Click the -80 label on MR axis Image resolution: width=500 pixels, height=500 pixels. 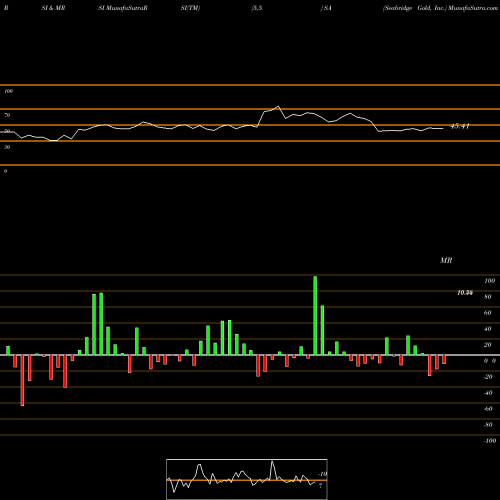[x=488, y=425]
